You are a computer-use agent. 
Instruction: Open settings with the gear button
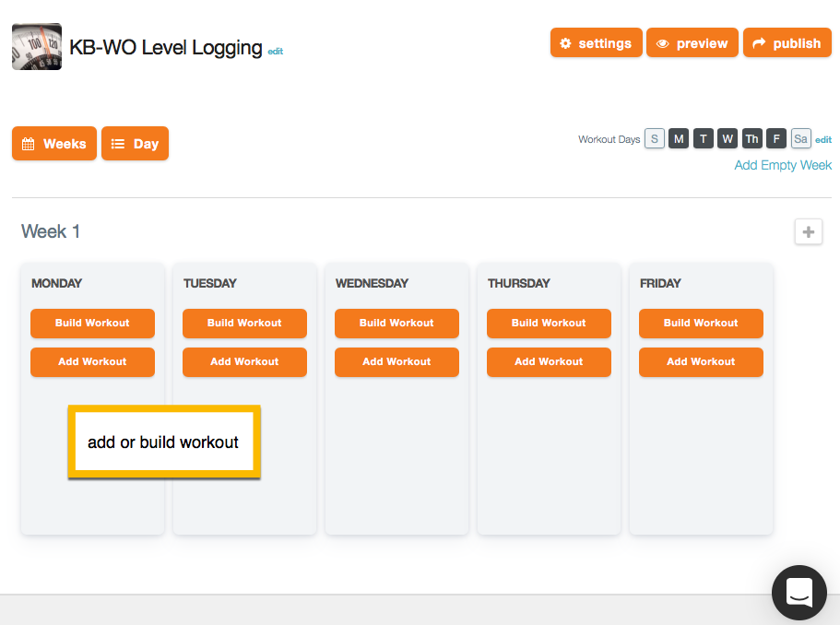(597, 43)
